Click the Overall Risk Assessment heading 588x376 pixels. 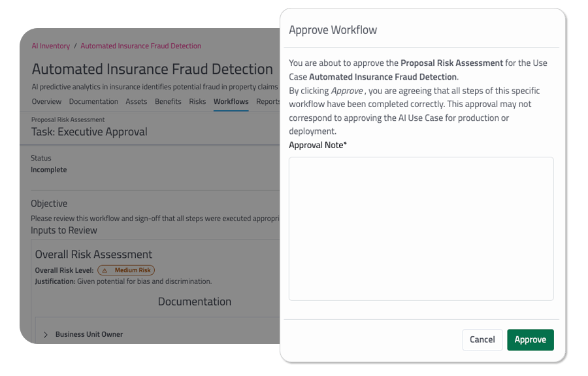93,255
